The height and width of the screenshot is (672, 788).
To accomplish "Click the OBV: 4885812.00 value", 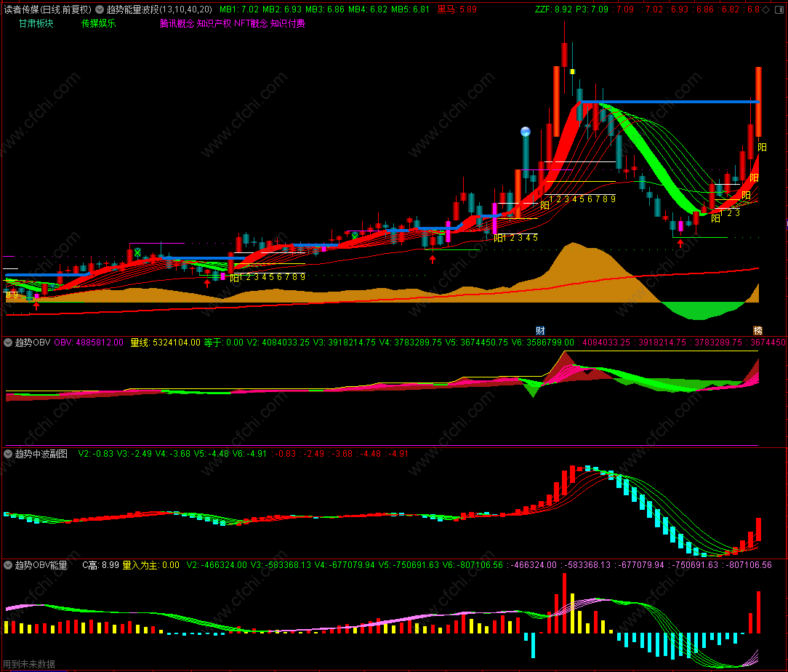I will [x=89, y=343].
